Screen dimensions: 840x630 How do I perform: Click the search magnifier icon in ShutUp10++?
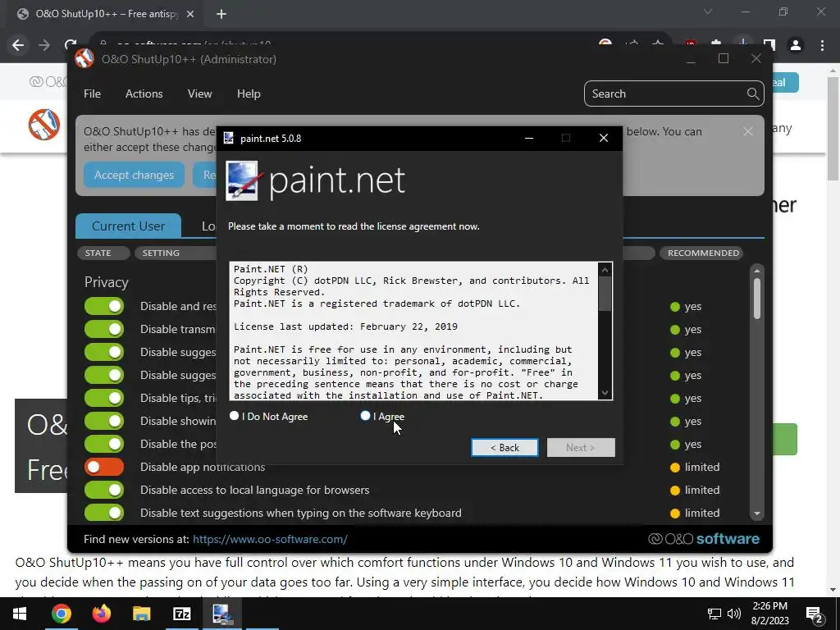[753, 94]
